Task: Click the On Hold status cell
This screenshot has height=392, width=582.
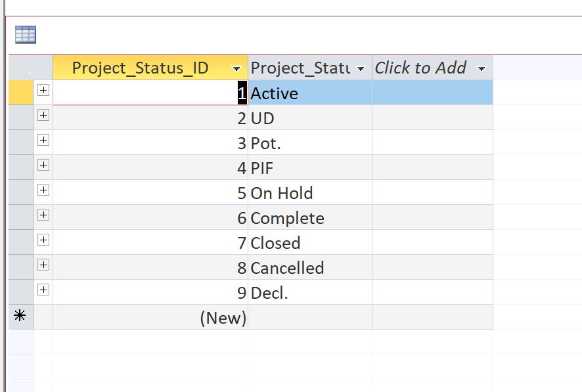Action: pyautogui.click(x=309, y=193)
